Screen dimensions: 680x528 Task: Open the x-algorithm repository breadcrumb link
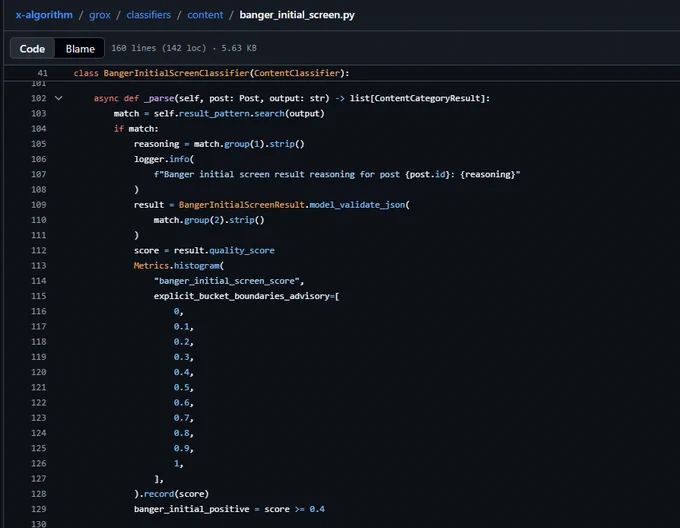[x=44, y=15]
